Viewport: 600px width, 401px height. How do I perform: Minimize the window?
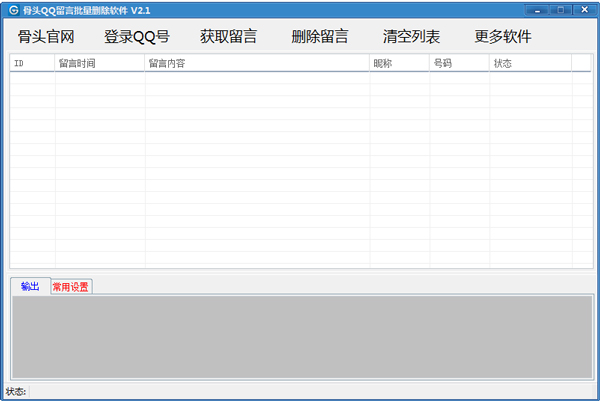(x=537, y=10)
